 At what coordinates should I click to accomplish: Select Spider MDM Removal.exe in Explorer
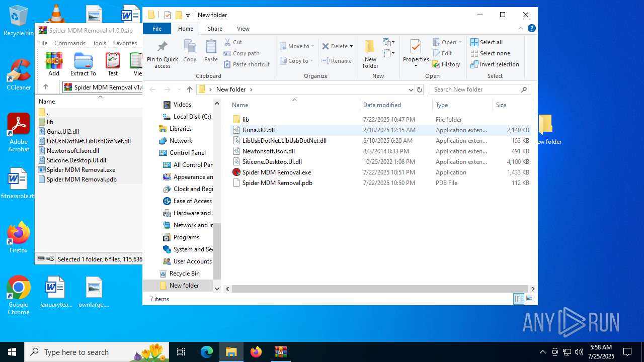tap(276, 172)
